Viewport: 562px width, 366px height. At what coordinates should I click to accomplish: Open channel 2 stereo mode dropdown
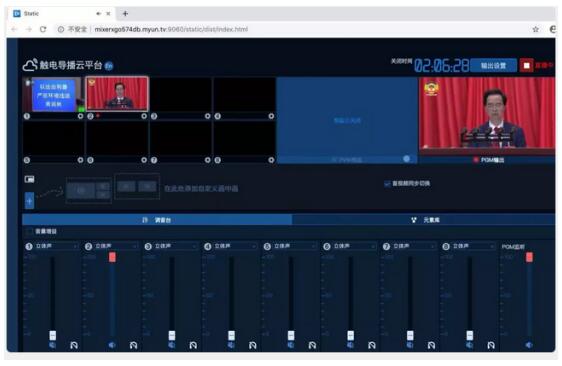[116, 246]
